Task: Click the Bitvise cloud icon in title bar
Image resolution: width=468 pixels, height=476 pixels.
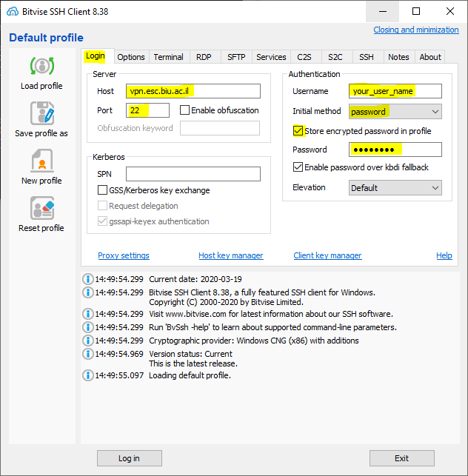Action: 13,12
